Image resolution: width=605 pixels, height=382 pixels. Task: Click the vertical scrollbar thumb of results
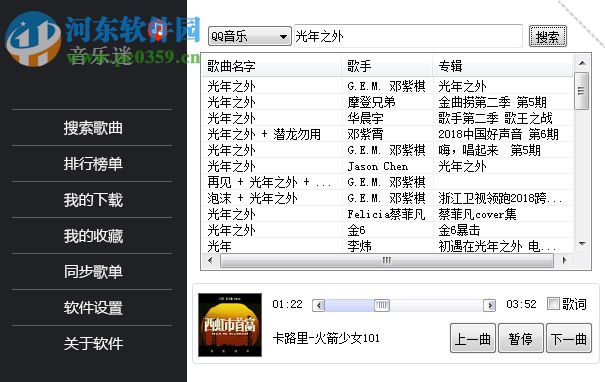pyautogui.click(x=582, y=91)
